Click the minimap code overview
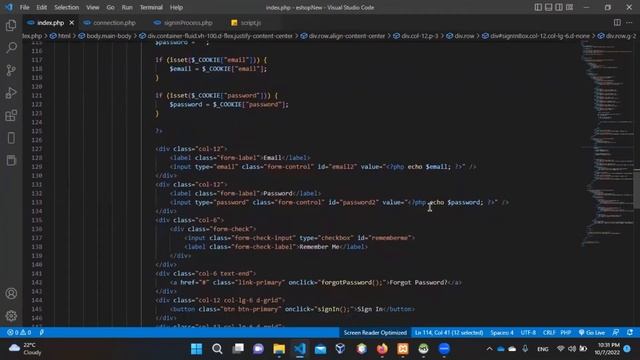Screen dimensions: 640x360 [607, 143]
